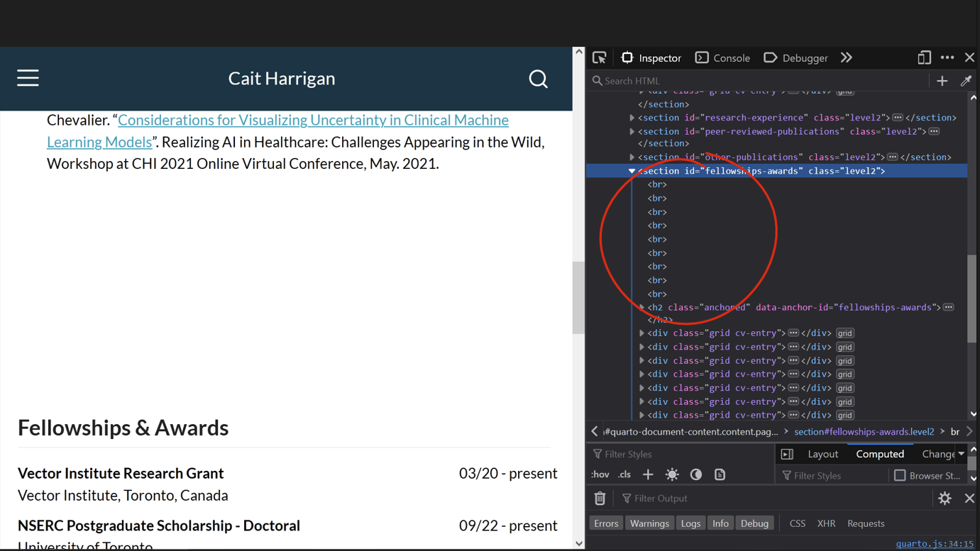980x551 pixels.
Task: Select the br breadcrumb
Action: (955, 431)
